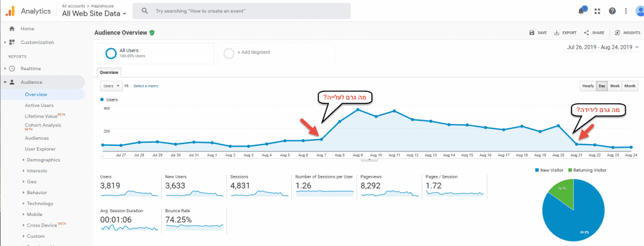Click the Customization dashboard icon
644x246 pixels.
[12, 43]
